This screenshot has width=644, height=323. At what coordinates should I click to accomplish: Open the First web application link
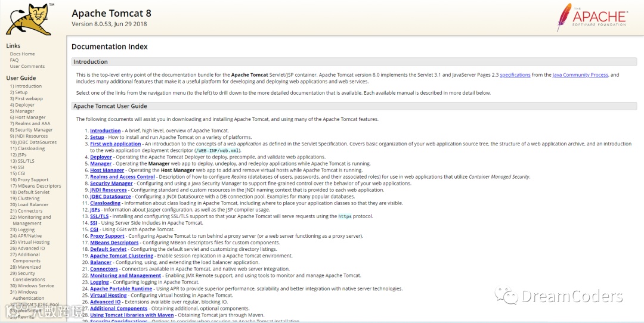116,144
